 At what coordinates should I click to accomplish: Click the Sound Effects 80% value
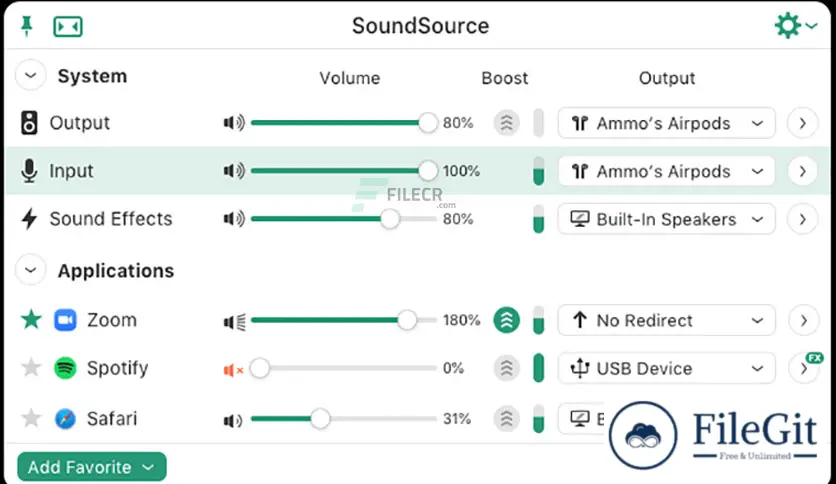458,219
